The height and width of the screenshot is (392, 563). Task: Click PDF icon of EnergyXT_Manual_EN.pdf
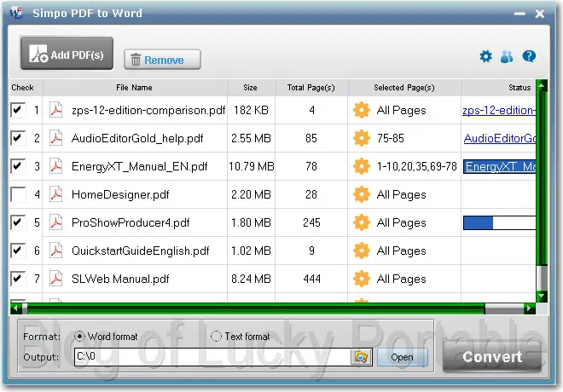click(56, 166)
